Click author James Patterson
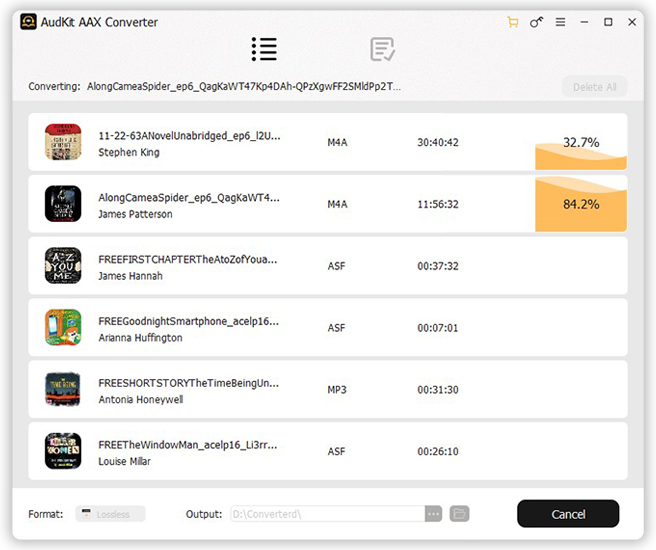 click(135, 214)
